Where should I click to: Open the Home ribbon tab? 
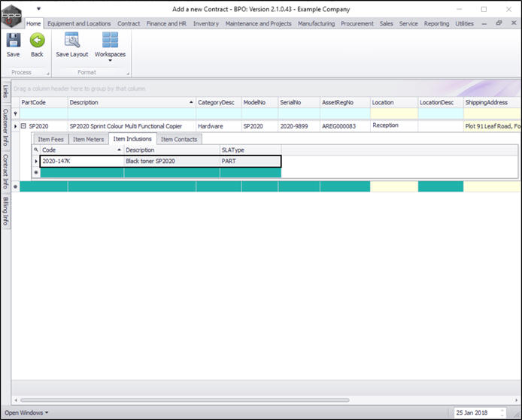click(x=34, y=23)
